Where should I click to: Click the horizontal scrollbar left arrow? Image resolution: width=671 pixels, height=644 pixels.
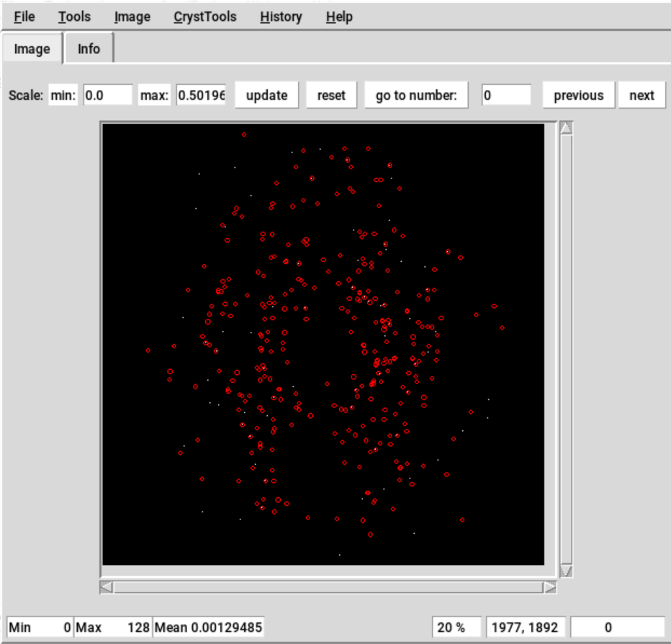click(x=107, y=587)
